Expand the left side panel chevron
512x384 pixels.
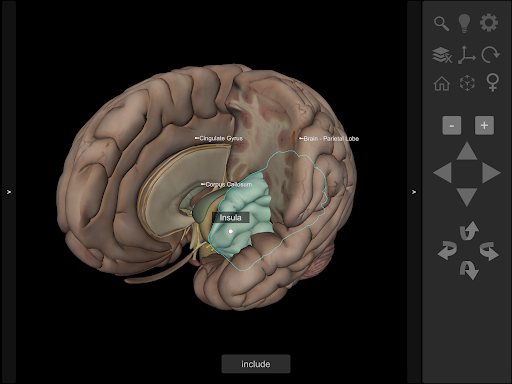(x=9, y=192)
